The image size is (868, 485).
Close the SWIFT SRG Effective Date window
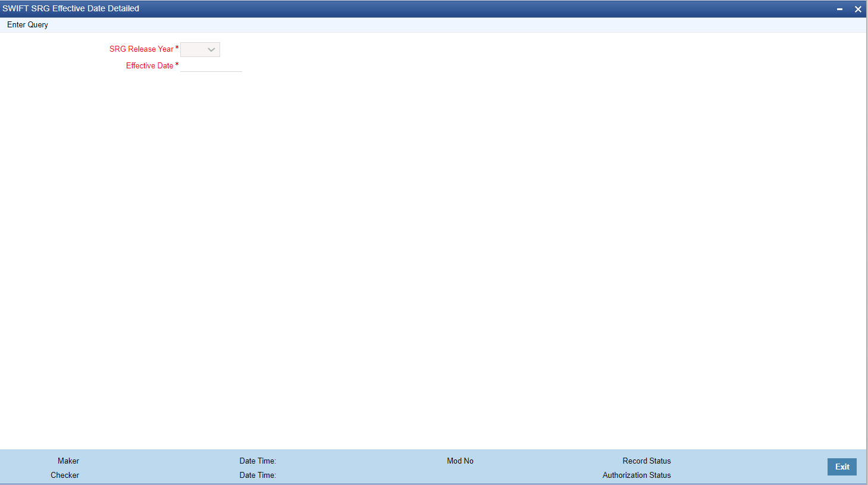click(858, 9)
